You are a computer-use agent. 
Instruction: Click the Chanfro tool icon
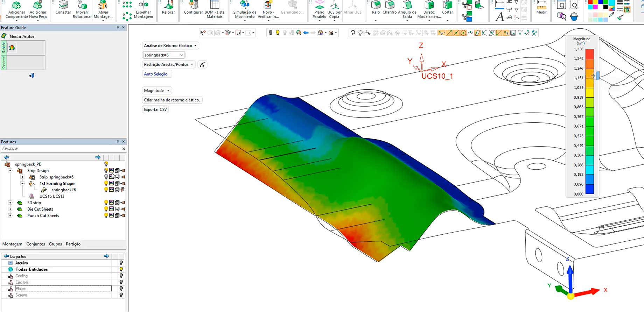(390, 6)
